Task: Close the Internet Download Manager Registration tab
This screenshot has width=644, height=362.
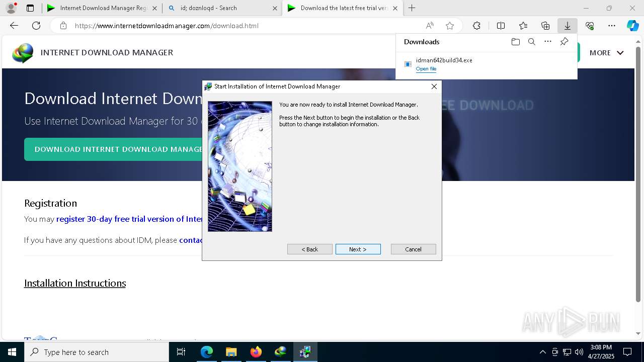Action: (x=154, y=8)
